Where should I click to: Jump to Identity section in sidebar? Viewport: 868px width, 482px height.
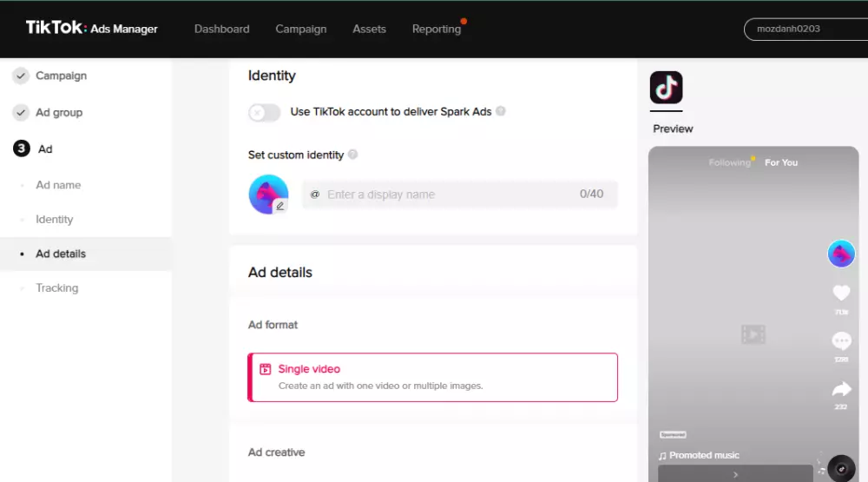[x=54, y=220]
